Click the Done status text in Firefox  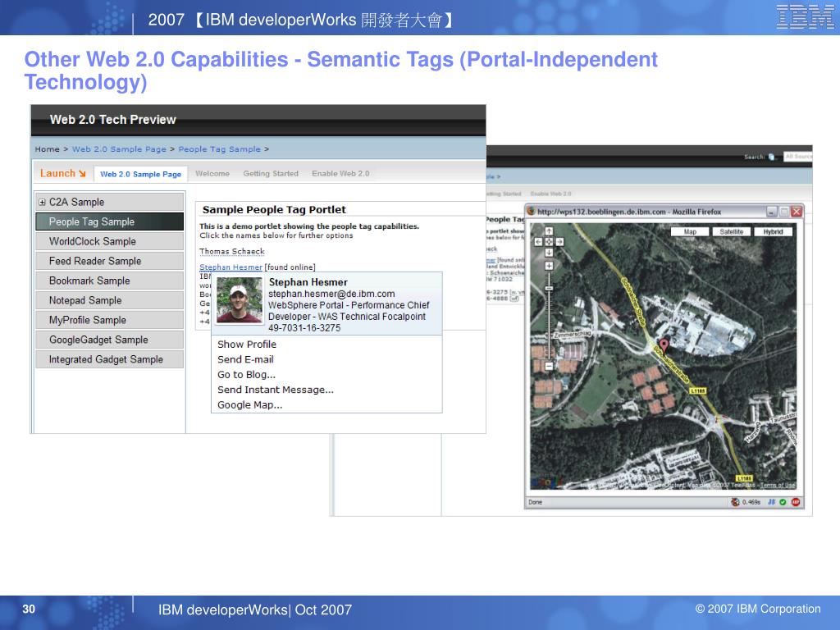coord(535,503)
